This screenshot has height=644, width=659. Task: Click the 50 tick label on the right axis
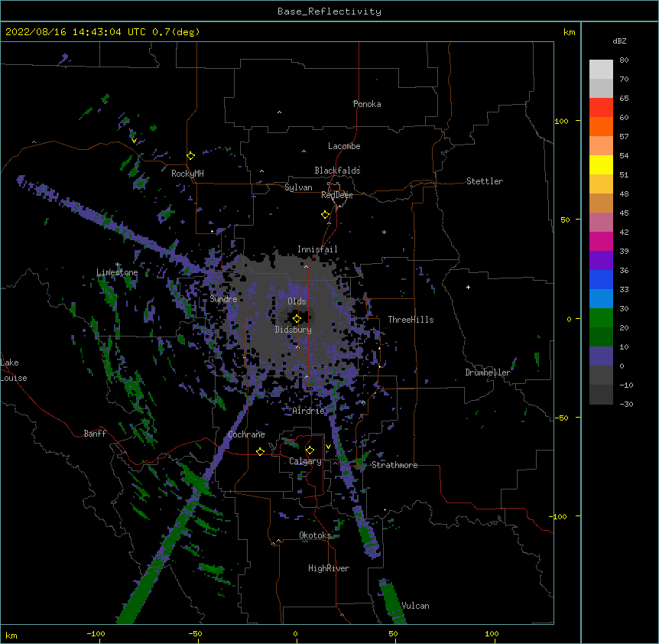pos(565,220)
